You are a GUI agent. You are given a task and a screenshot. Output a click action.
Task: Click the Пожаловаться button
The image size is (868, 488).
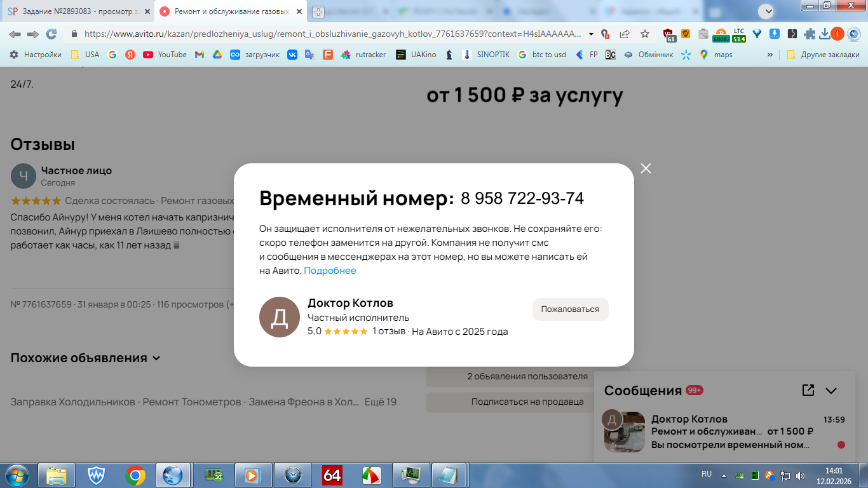[570, 309]
